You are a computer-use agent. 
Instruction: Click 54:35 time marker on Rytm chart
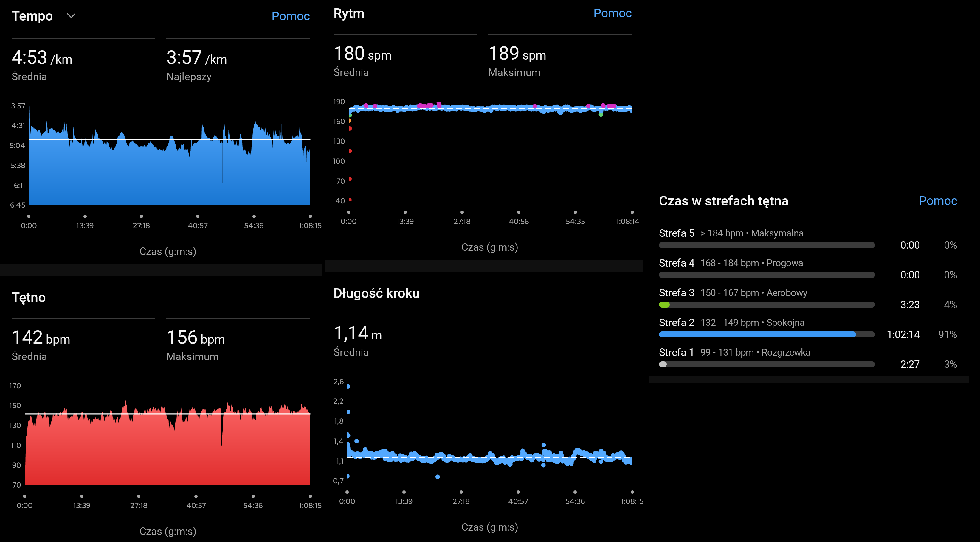[x=575, y=221]
